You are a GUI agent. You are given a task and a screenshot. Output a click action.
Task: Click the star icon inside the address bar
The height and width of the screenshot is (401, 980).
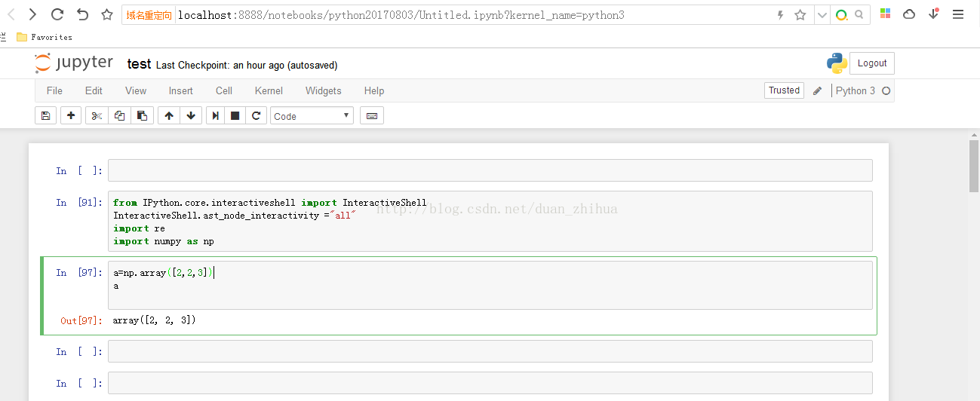[800, 15]
